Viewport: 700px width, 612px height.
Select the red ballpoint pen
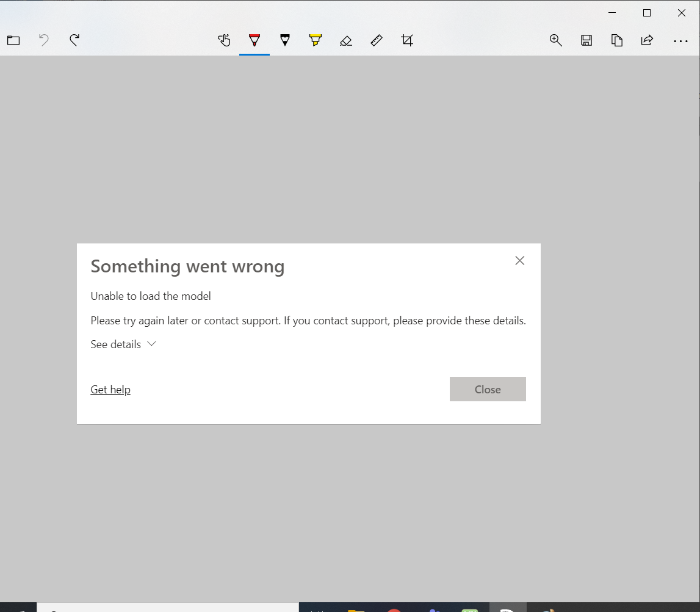pyautogui.click(x=254, y=41)
